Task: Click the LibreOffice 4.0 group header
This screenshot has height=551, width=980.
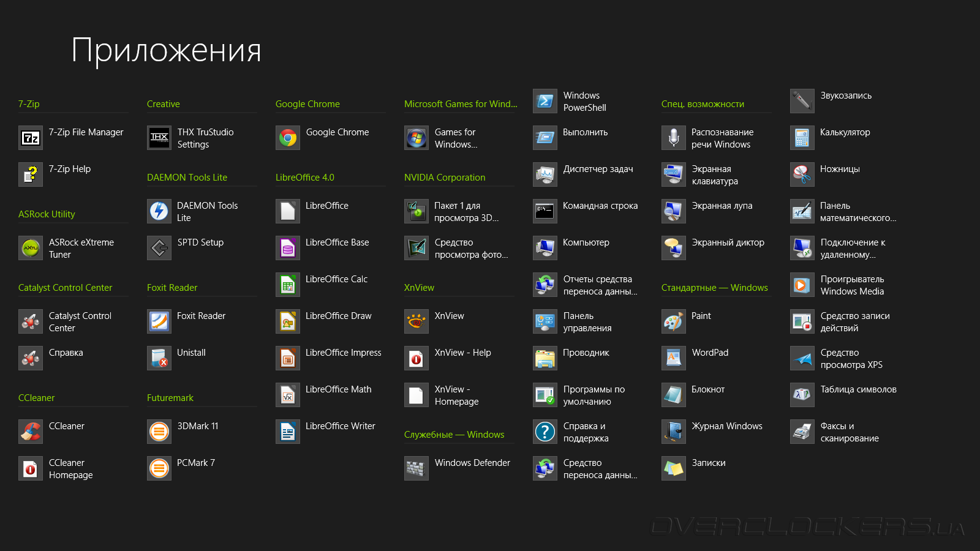Action: (305, 178)
